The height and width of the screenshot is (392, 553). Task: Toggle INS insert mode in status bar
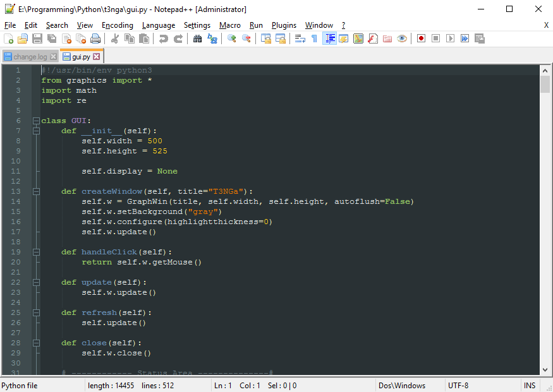[530, 386]
